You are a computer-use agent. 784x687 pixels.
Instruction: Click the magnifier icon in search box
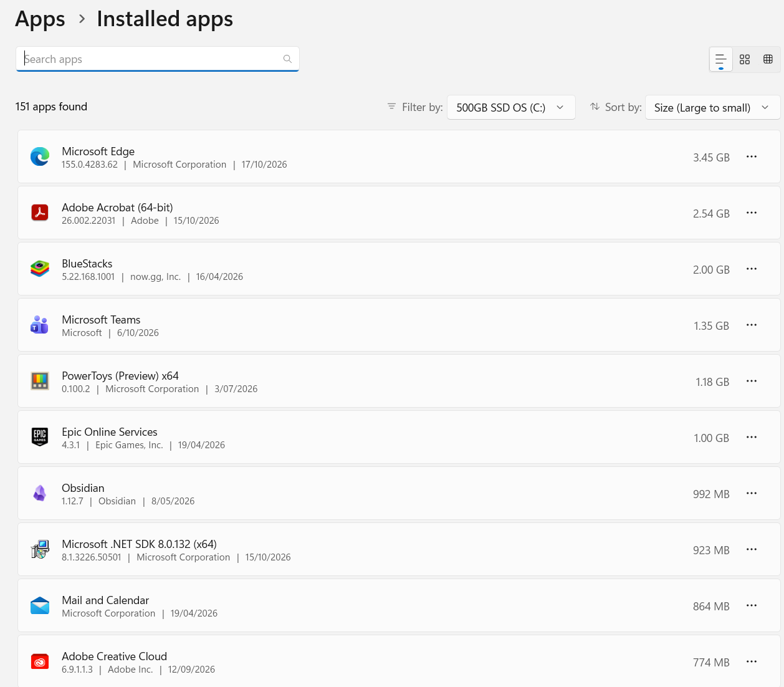tap(287, 59)
